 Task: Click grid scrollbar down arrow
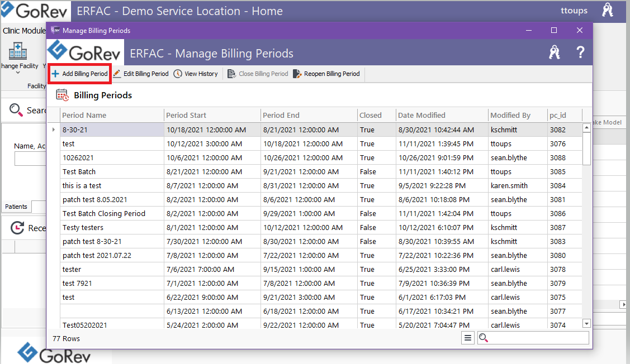(x=586, y=323)
